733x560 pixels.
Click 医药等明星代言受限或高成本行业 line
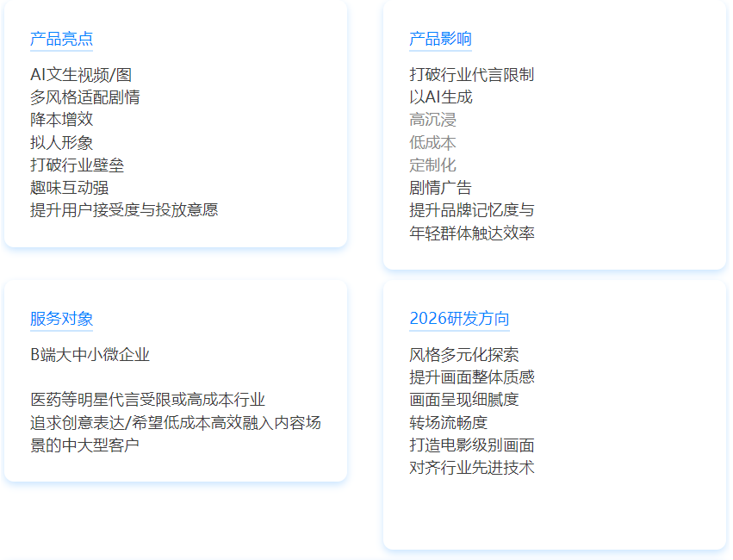pyautogui.click(x=147, y=400)
